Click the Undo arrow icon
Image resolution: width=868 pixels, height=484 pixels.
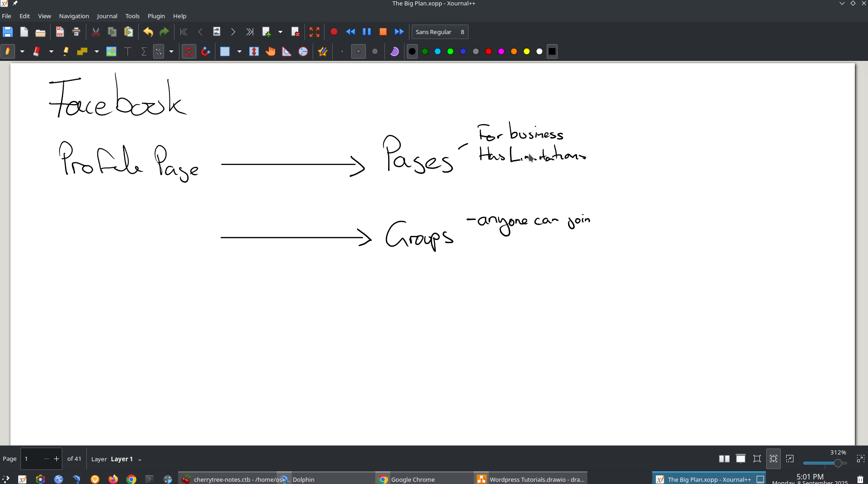(x=148, y=32)
